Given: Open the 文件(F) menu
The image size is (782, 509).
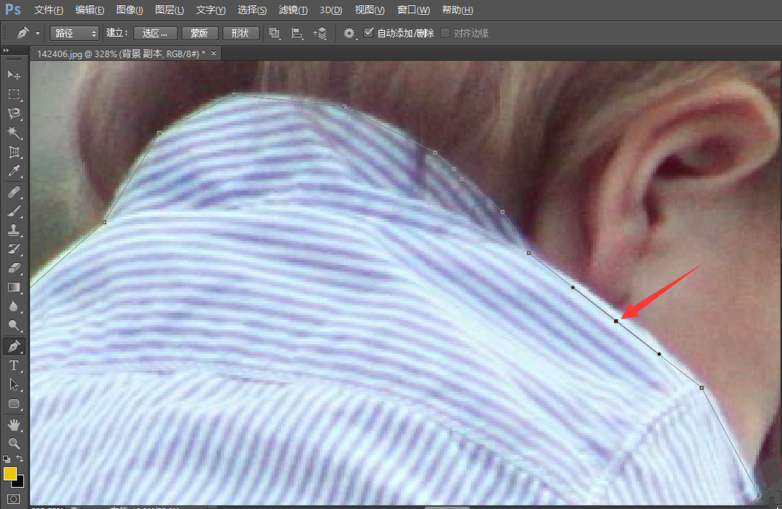Looking at the screenshot, I should (48, 10).
